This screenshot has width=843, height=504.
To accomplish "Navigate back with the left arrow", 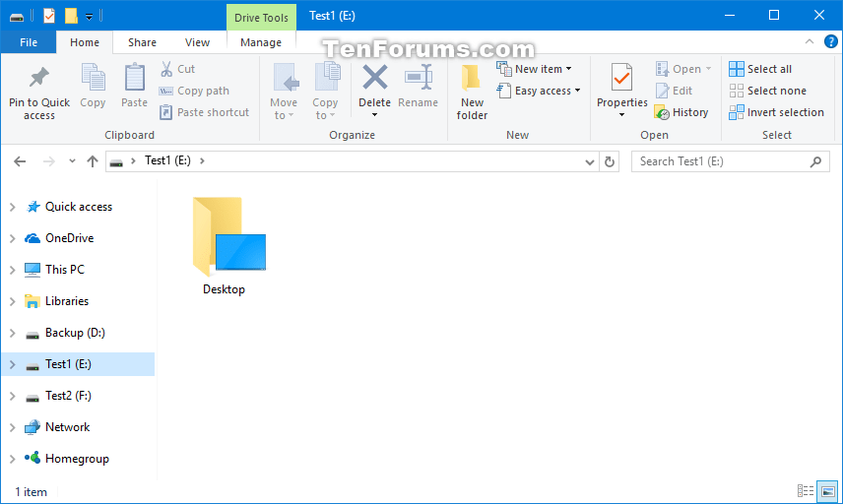I will [x=20, y=161].
